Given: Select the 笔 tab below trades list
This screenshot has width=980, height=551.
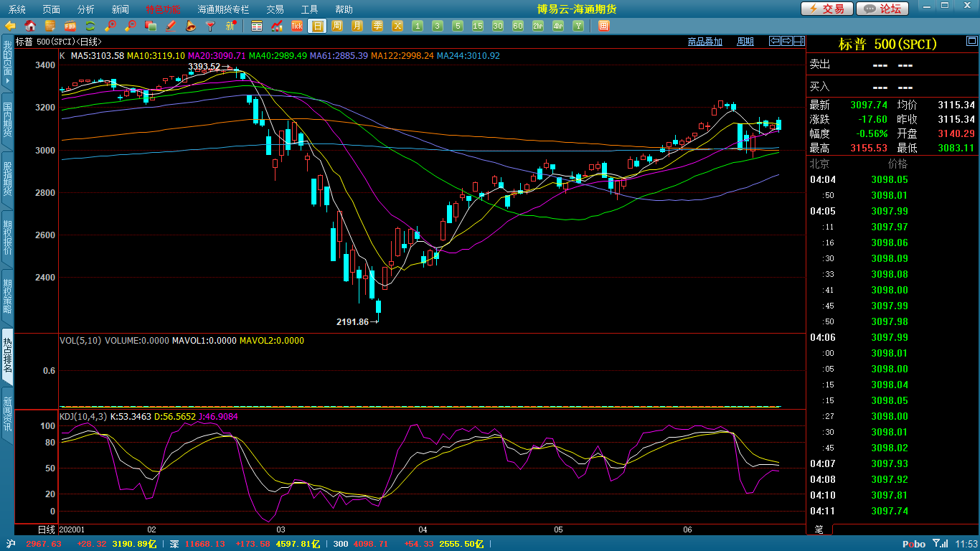Looking at the screenshot, I should tap(820, 529).
